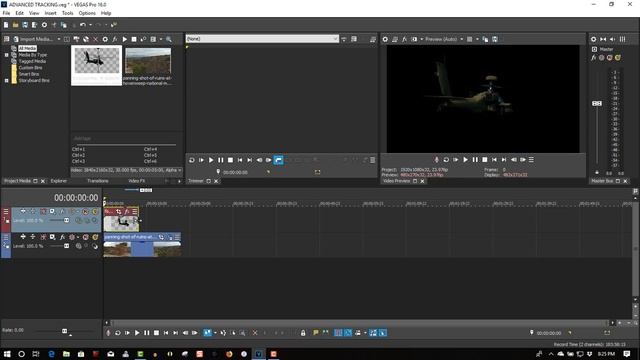Click highlighted Add to timeline button in Trimmer

278,160
